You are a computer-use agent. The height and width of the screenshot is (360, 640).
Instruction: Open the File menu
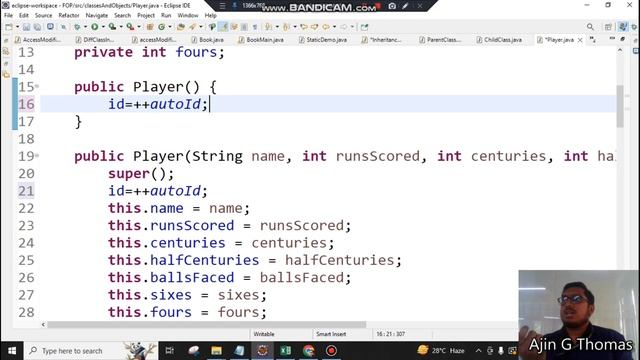8,16
